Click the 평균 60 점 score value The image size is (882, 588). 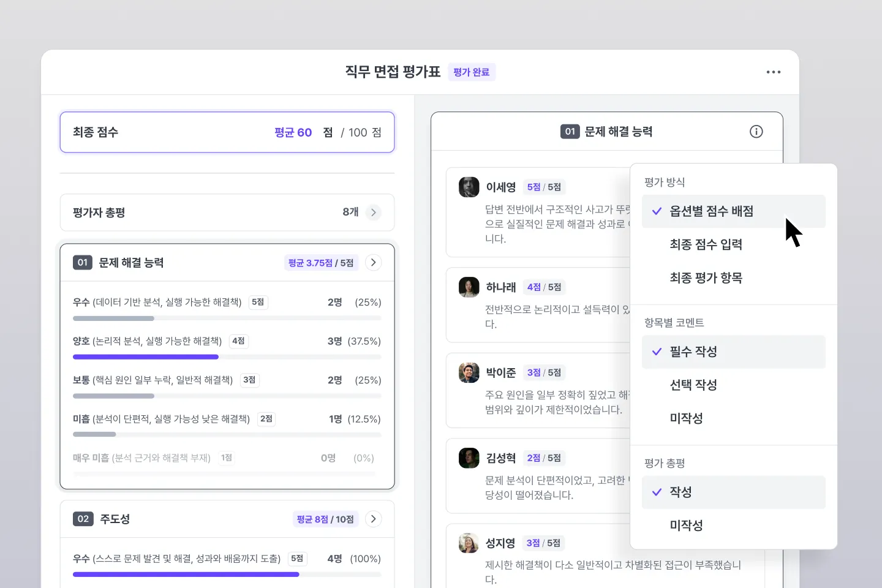click(303, 132)
